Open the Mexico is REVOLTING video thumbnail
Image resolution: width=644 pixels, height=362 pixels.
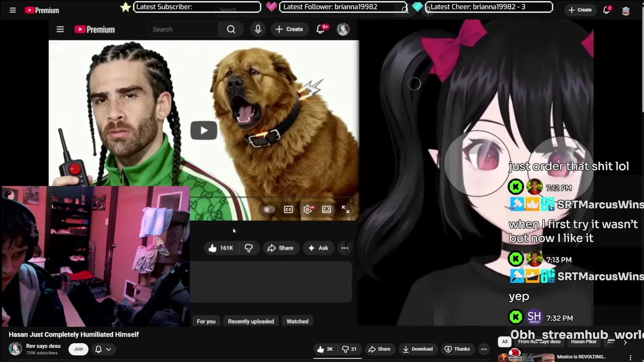point(526,357)
